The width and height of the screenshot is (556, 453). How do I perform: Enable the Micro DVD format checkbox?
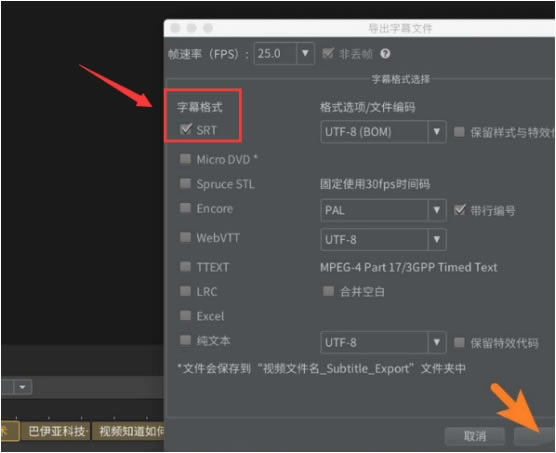tap(185, 158)
